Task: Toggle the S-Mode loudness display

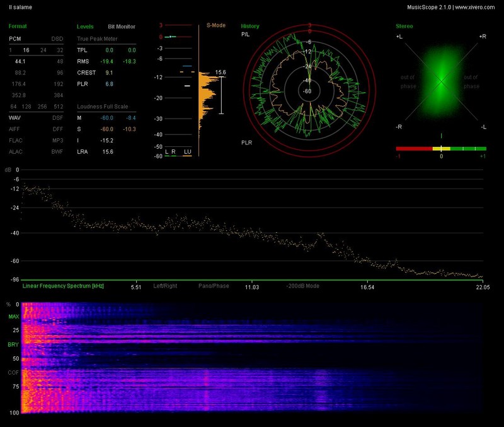Action: (x=215, y=25)
